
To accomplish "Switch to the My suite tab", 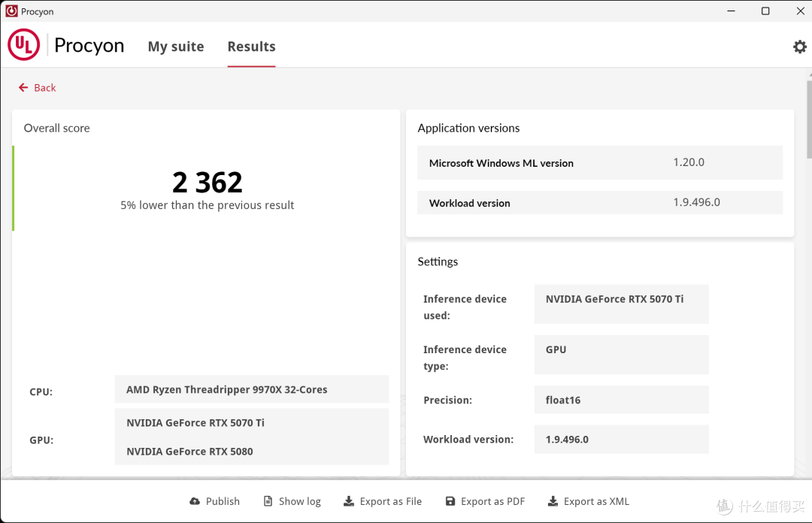I will 176,47.
